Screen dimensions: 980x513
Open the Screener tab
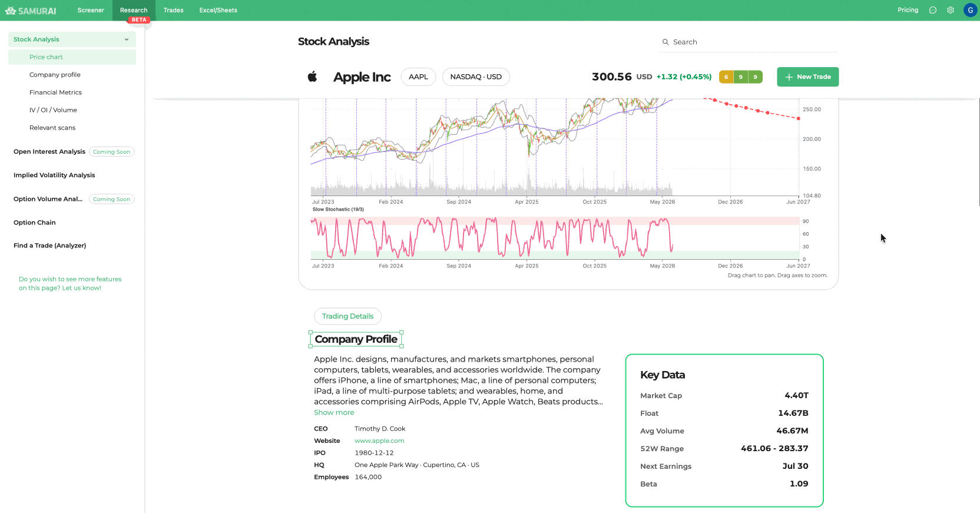click(91, 10)
